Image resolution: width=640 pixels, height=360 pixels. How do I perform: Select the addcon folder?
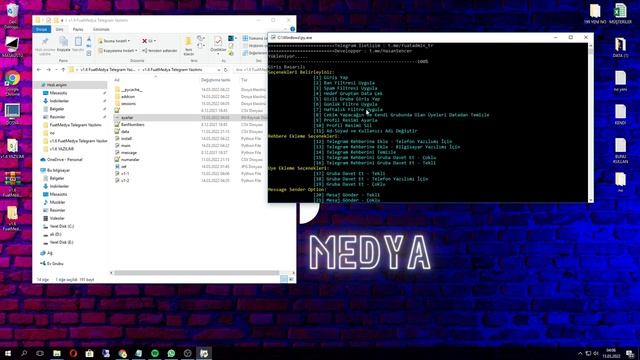click(x=128, y=97)
